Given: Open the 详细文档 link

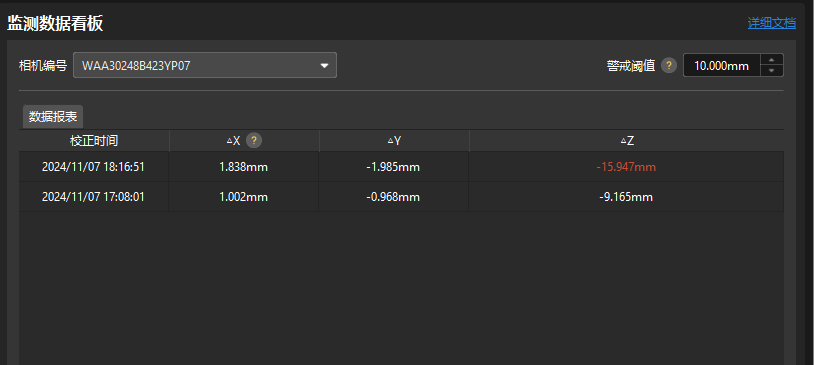Looking at the screenshot, I should [x=771, y=23].
